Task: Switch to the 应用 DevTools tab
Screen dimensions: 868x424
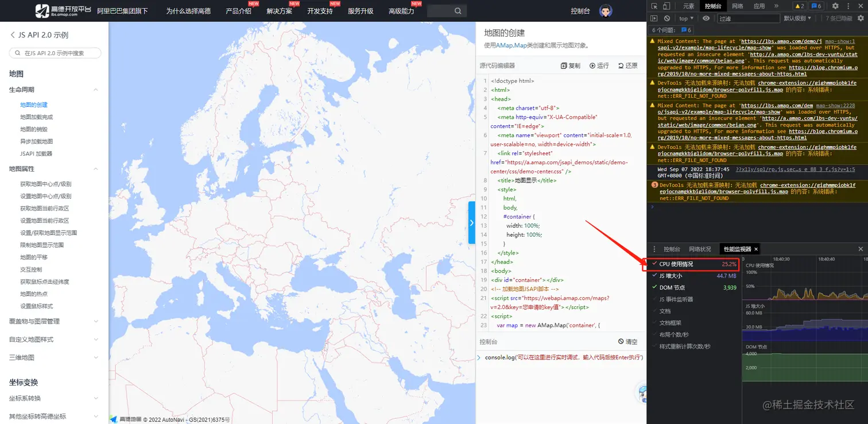Action: point(759,6)
